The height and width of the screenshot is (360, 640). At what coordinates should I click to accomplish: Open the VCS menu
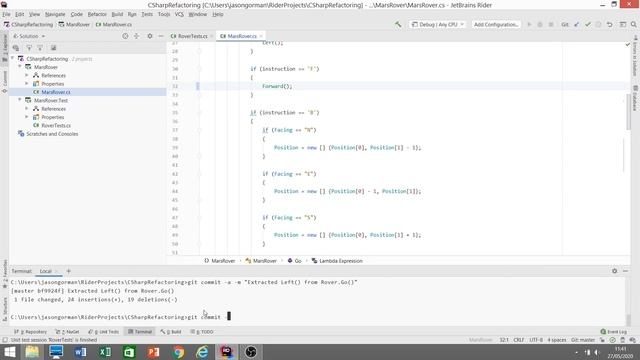(x=179, y=14)
